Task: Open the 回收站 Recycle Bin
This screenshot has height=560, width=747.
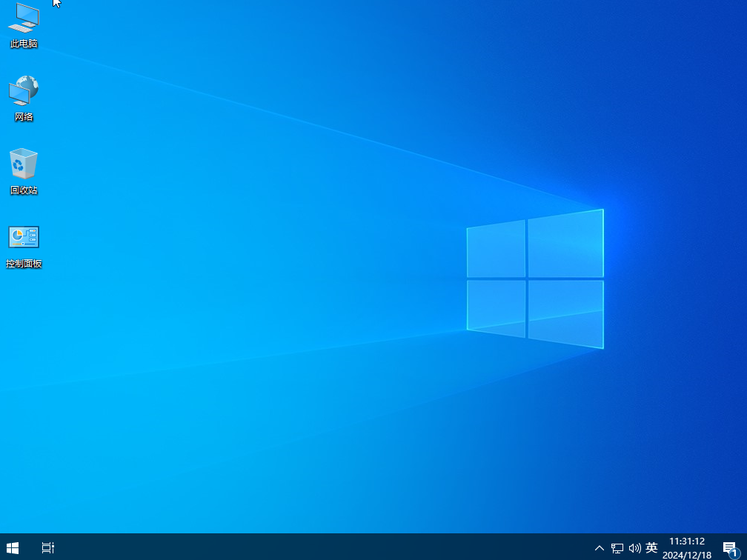Action: point(24,170)
